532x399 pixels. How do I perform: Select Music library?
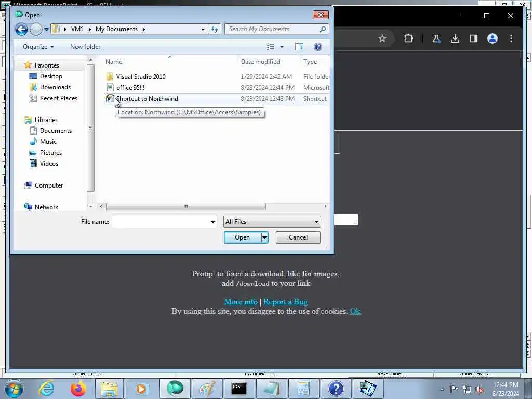48,141
